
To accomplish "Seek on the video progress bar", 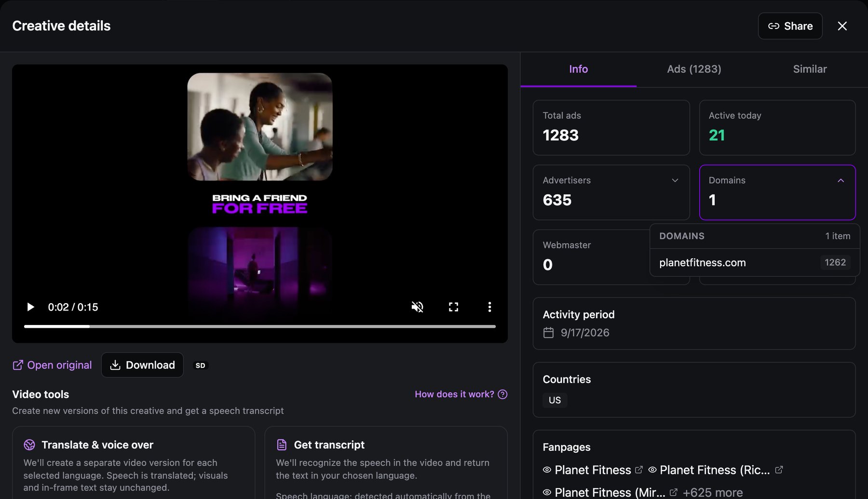I will pyautogui.click(x=260, y=326).
